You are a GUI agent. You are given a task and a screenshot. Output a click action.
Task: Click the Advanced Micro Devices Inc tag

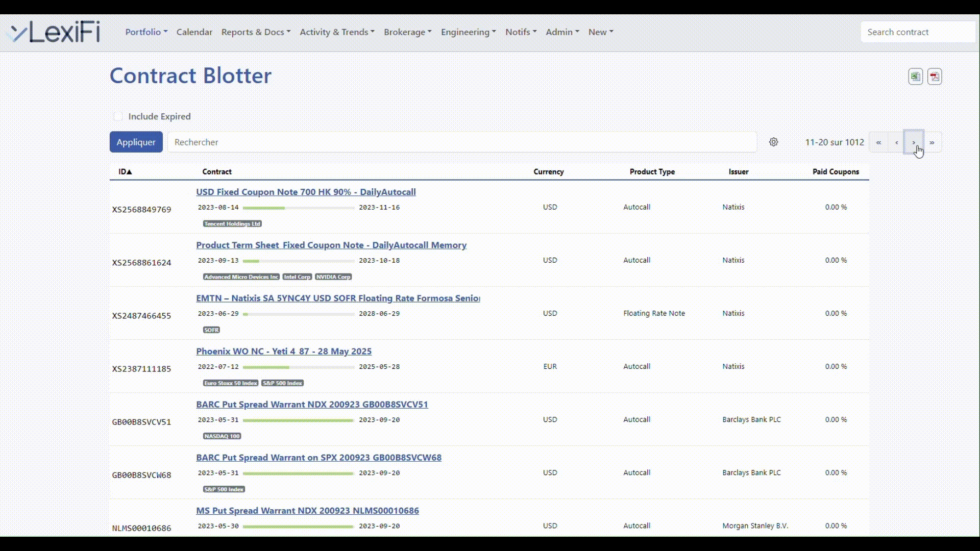pyautogui.click(x=241, y=277)
